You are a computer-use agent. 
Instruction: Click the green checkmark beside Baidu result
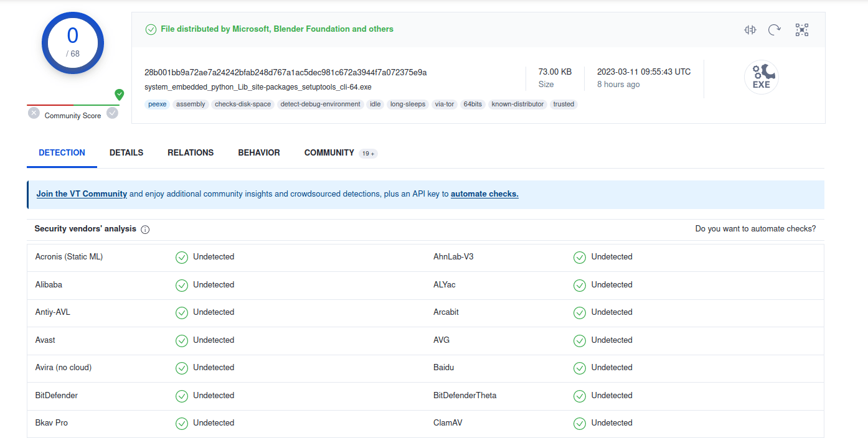[579, 368]
